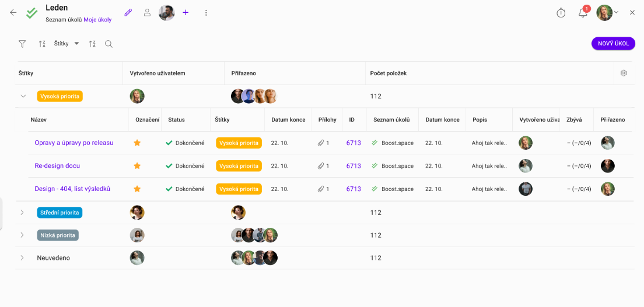644x307 pixels.
Task: Open the three-dot more options menu
Action: [x=206, y=12]
